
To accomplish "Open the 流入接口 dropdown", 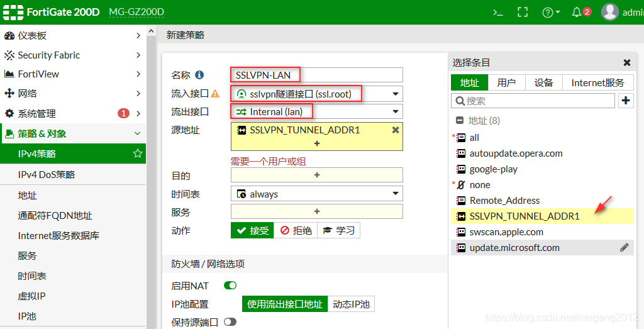I will [317, 94].
